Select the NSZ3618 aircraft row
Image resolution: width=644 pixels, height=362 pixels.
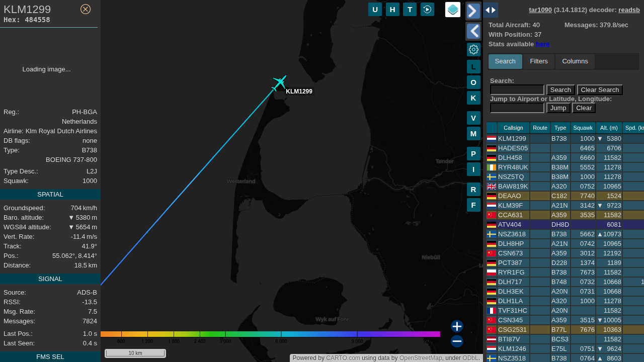tap(565, 234)
